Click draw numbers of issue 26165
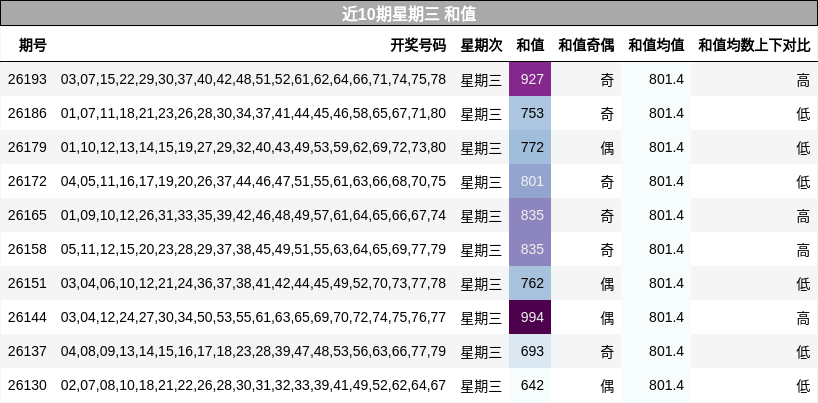Screen dimensions: 818x403 (x=254, y=215)
